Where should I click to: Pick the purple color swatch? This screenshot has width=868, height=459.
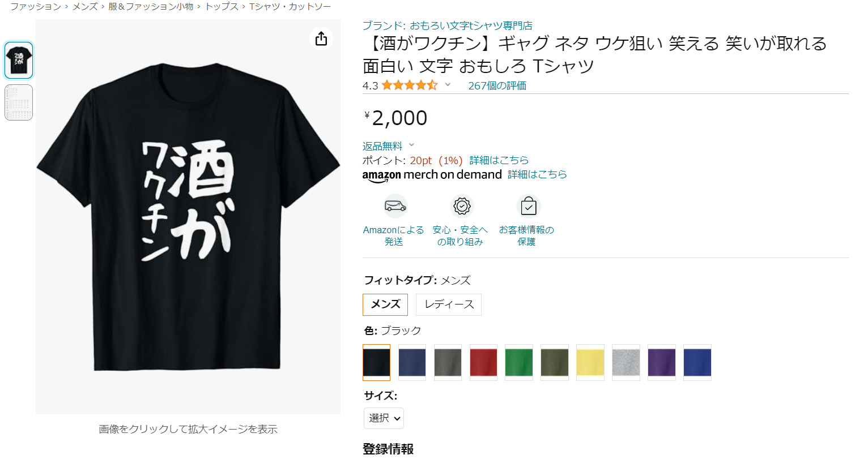[x=662, y=362]
